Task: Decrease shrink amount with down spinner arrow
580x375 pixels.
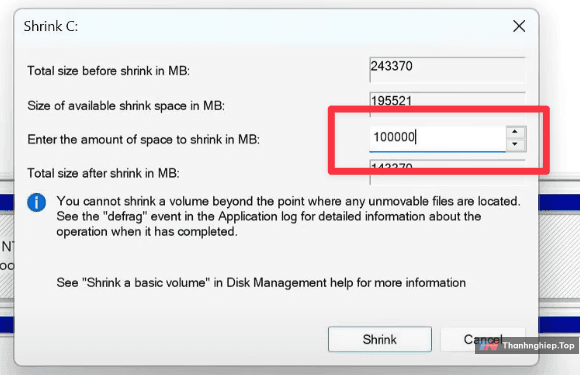Action: (x=515, y=145)
